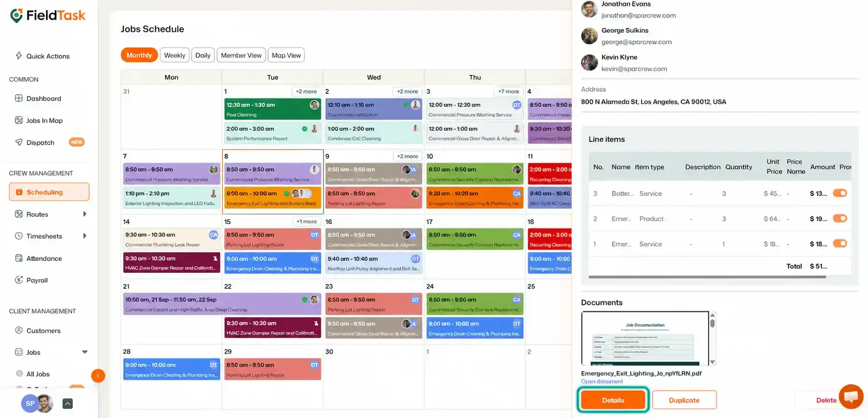
Task: Click the Scheduling calendar icon
Action: [x=19, y=192]
